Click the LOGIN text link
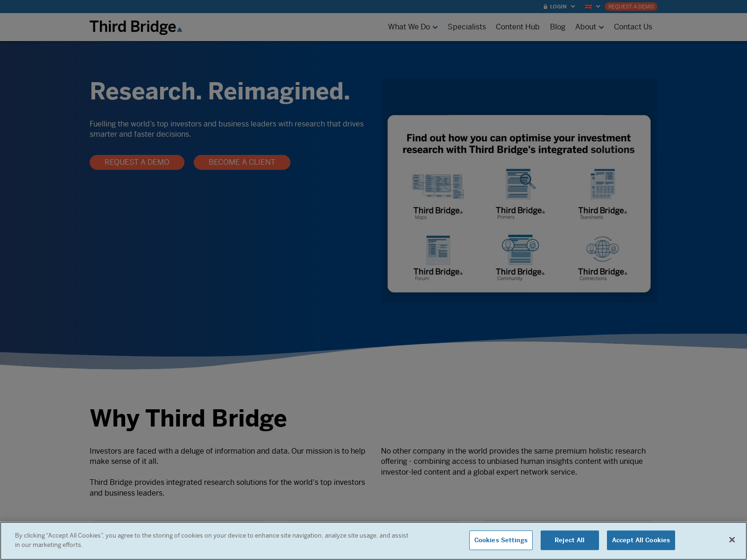747x560 pixels. pyautogui.click(x=558, y=7)
